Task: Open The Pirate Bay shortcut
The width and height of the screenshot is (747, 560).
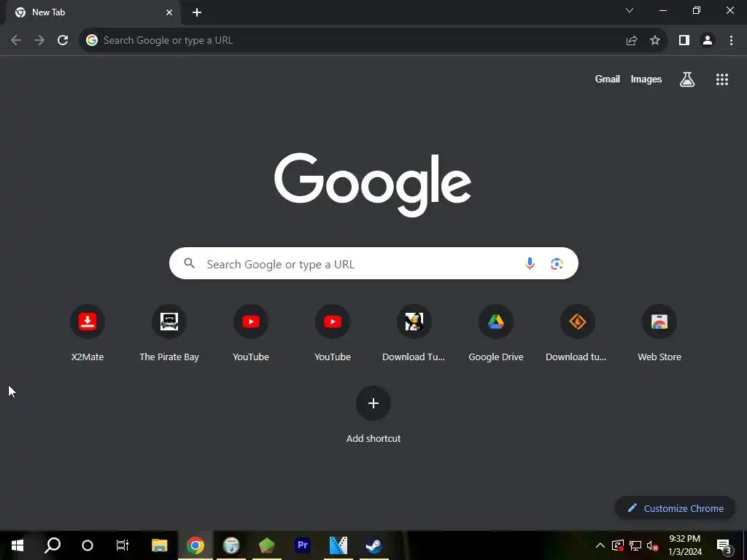Action: click(169, 332)
